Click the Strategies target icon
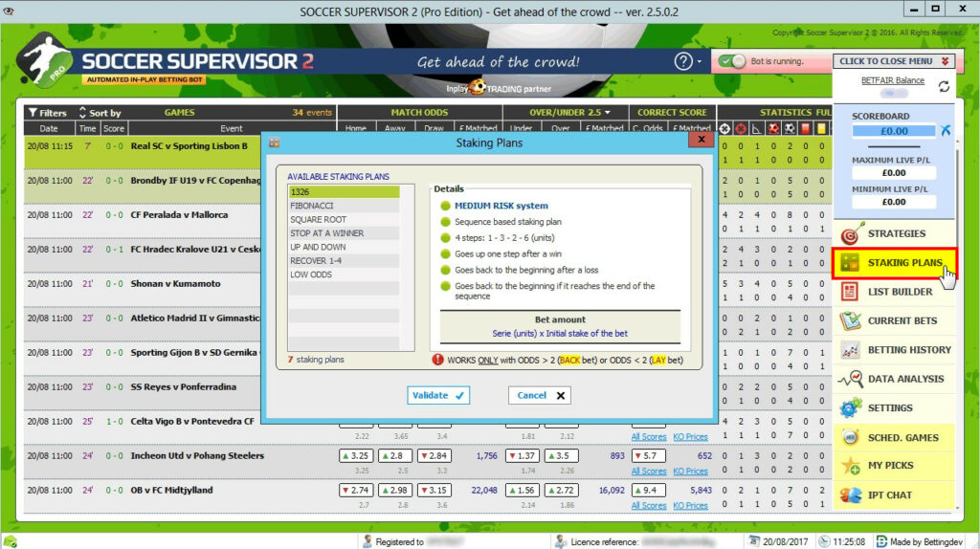980x549 pixels. click(851, 234)
